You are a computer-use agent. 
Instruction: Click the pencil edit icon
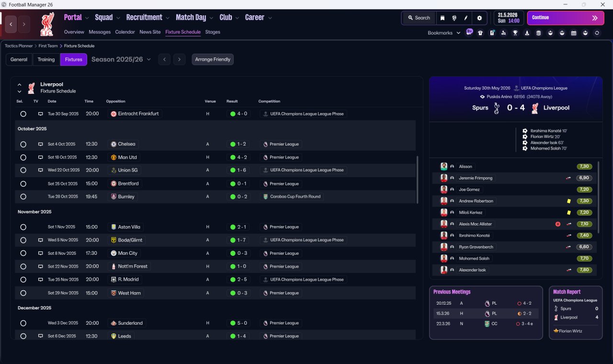pyautogui.click(x=465, y=18)
